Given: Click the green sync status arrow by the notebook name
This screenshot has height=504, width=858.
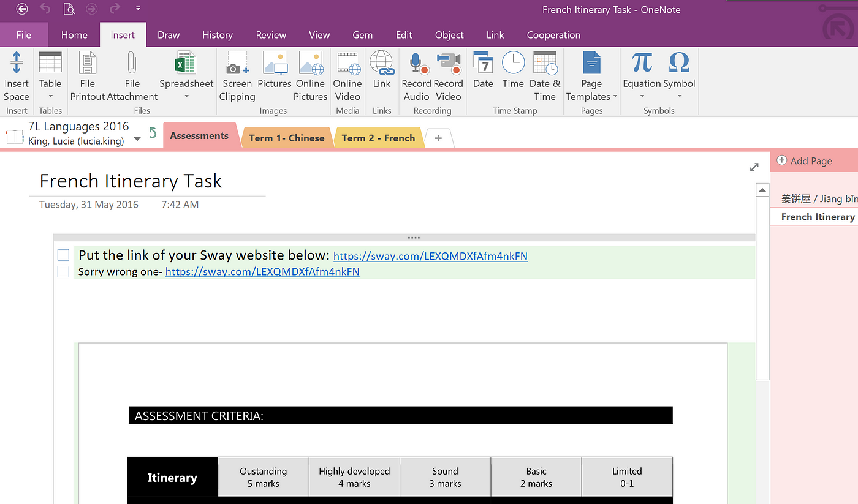Looking at the screenshot, I should pyautogui.click(x=153, y=133).
